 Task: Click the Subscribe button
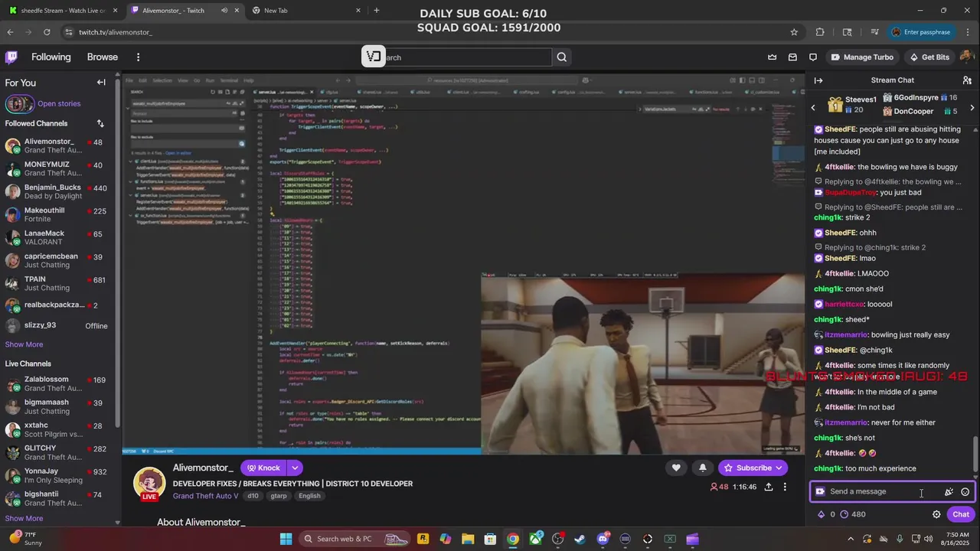[x=753, y=468]
